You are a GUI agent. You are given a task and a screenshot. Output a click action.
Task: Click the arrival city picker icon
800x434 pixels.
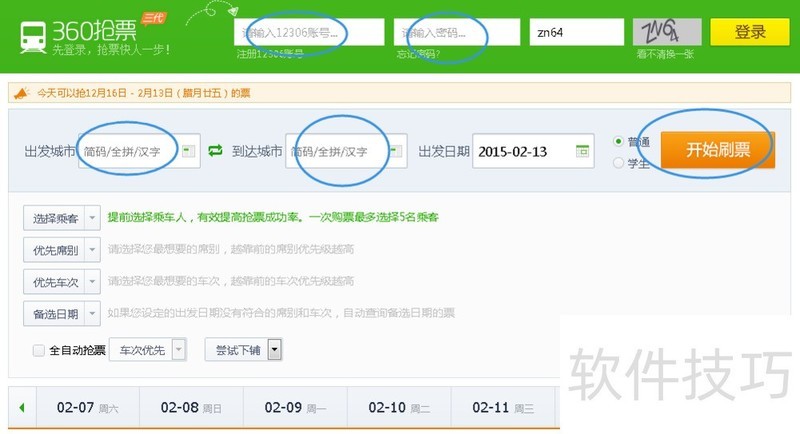tap(397, 152)
